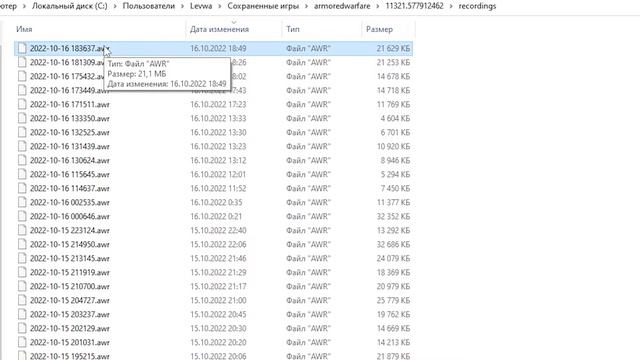640x360 pixels.
Task: Select file name 2022-10-15 214950.awr
Action: tap(70, 244)
